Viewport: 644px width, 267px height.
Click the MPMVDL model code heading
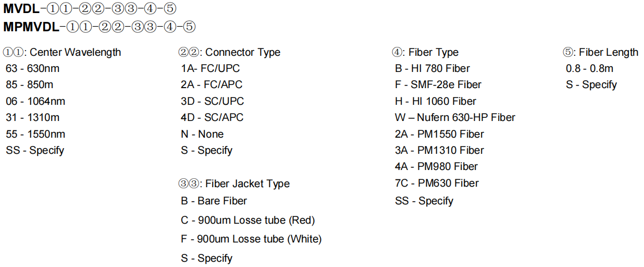pyautogui.click(x=99, y=27)
